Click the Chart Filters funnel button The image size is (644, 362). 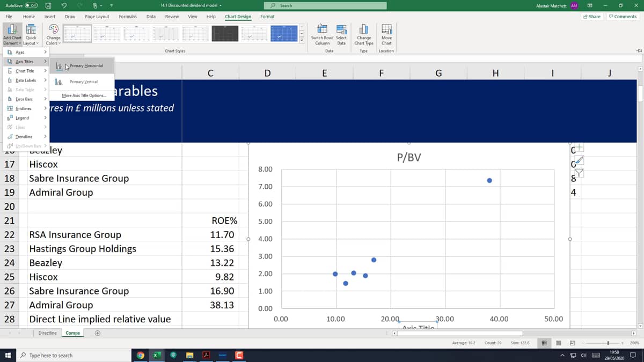coord(580,172)
